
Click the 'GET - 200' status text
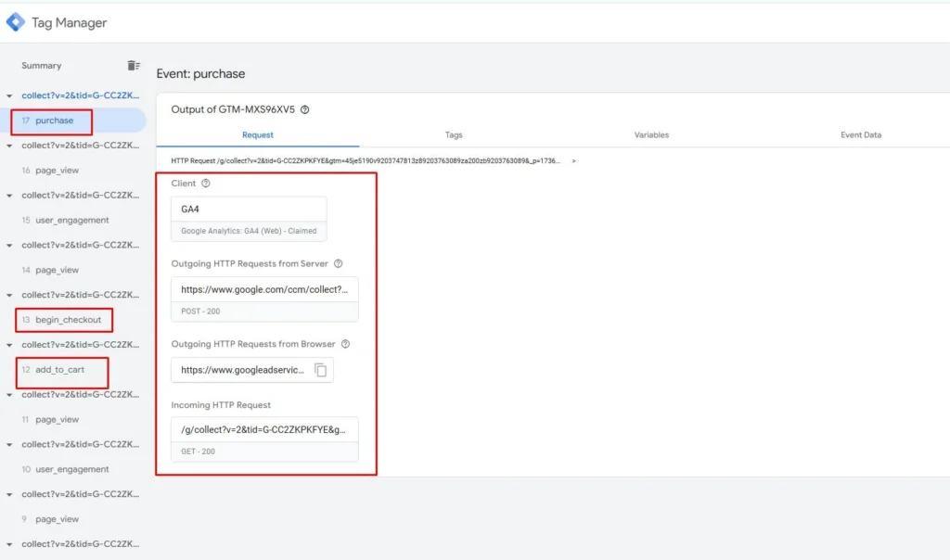[x=199, y=452]
